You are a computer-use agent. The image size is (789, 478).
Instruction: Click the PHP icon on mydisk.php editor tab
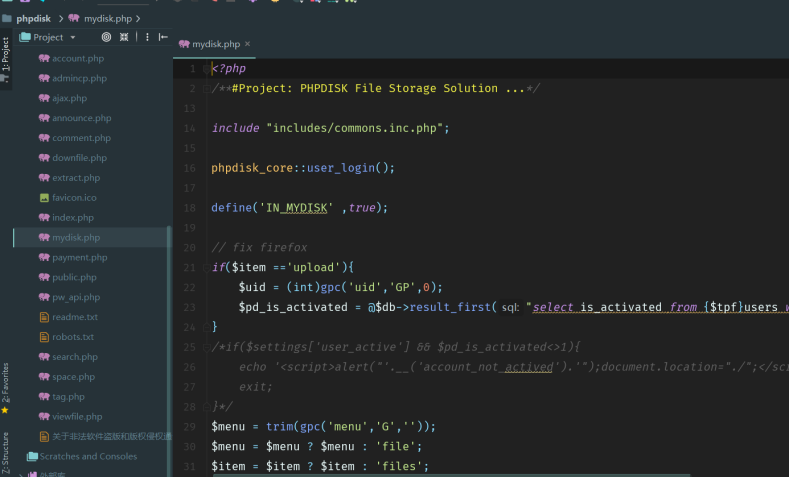(x=184, y=44)
